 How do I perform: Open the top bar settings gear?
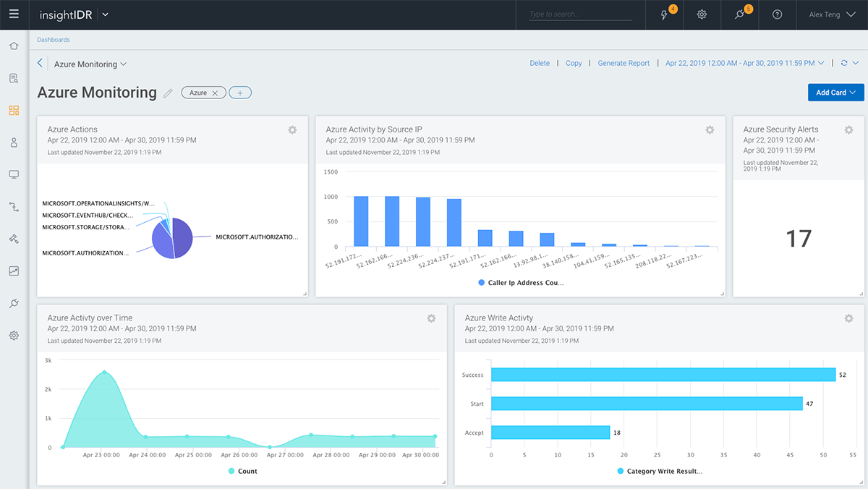click(x=702, y=14)
